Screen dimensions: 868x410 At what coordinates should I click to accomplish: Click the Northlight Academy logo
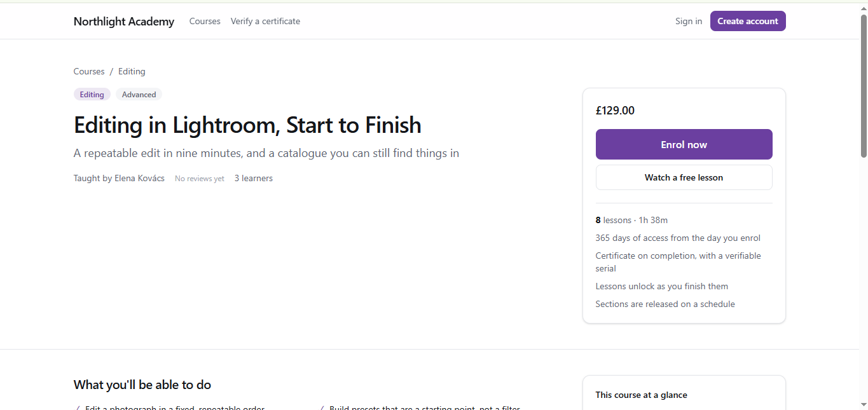tap(124, 22)
